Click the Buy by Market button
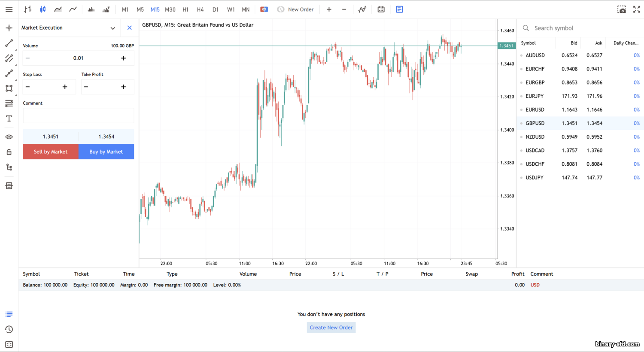 [106, 152]
